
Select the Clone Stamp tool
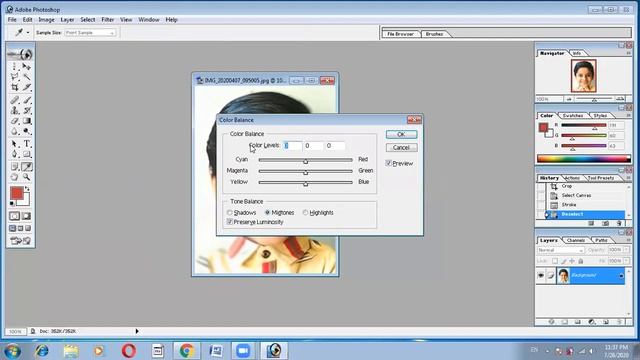(14, 111)
